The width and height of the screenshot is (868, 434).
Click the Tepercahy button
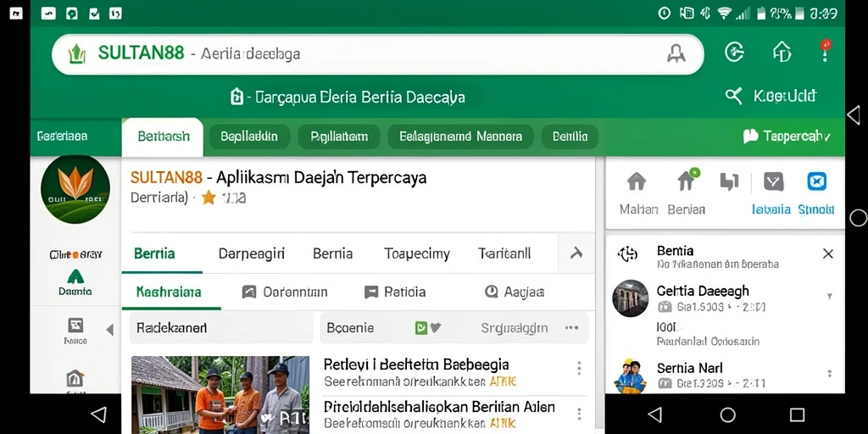tap(786, 136)
